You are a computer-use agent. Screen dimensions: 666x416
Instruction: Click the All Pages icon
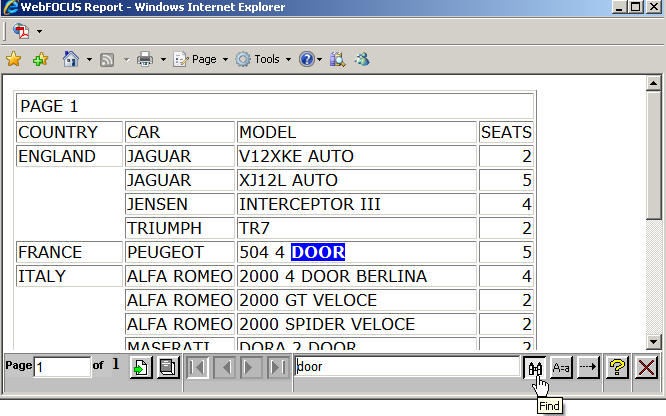pyautogui.click(x=168, y=367)
